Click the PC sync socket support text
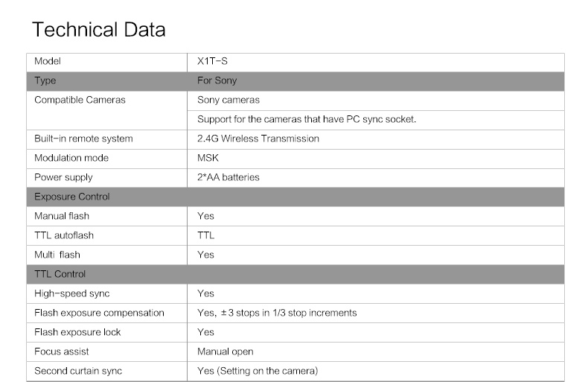The width and height of the screenshot is (588, 382). point(306,119)
